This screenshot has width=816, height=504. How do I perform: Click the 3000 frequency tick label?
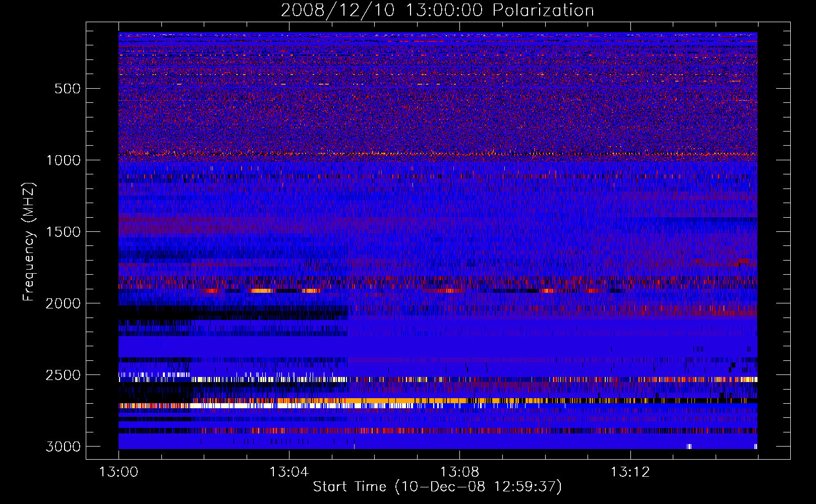[63, 447]
